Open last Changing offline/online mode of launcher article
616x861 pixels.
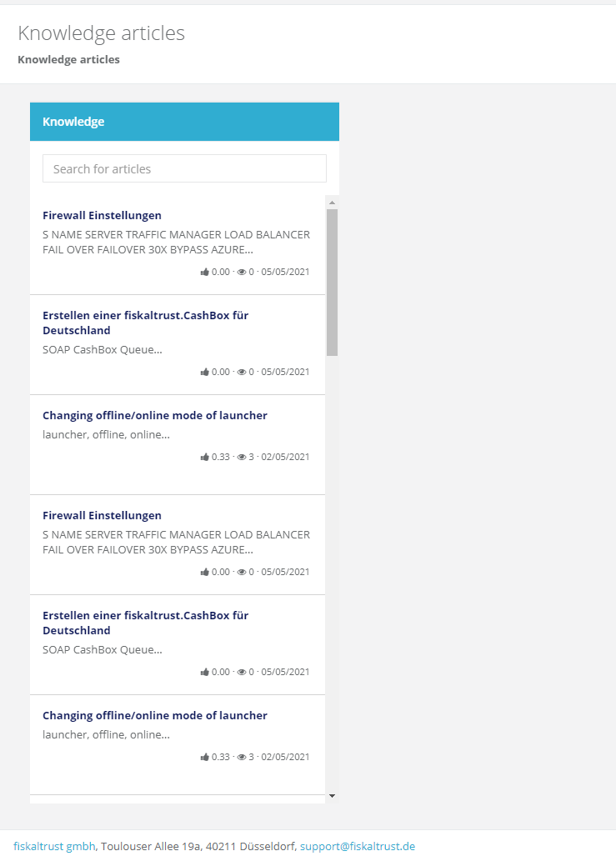coord(155,715)
